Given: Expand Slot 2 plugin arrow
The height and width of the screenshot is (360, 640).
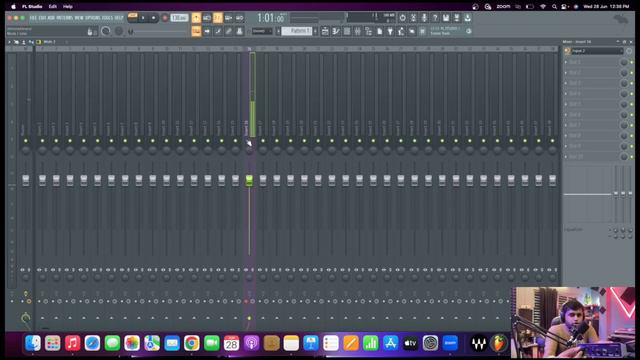Looking at the screenshot, I should 566,73.
